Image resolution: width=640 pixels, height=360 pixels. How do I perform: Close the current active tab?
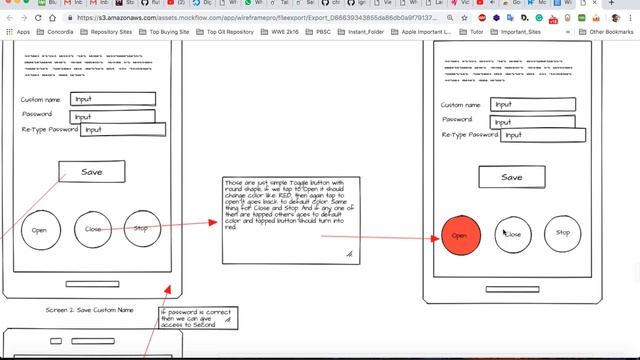point(595,3)
